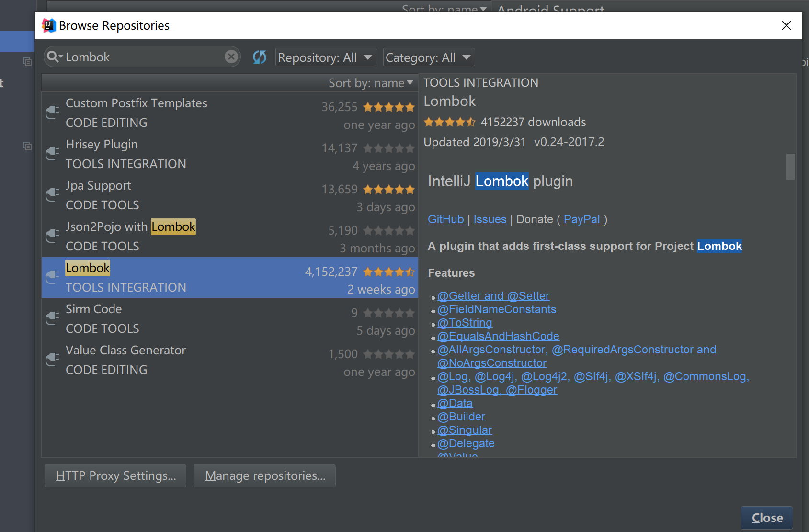This screenshot has width=809, height=532.
Task: Open the Category: All dropdown
Action: coord(429,57)
